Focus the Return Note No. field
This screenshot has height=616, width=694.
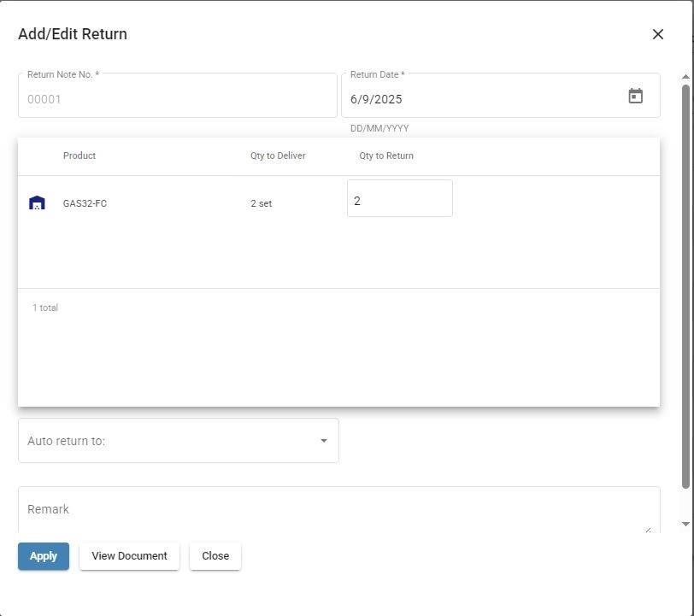click(x=178, y=96)
